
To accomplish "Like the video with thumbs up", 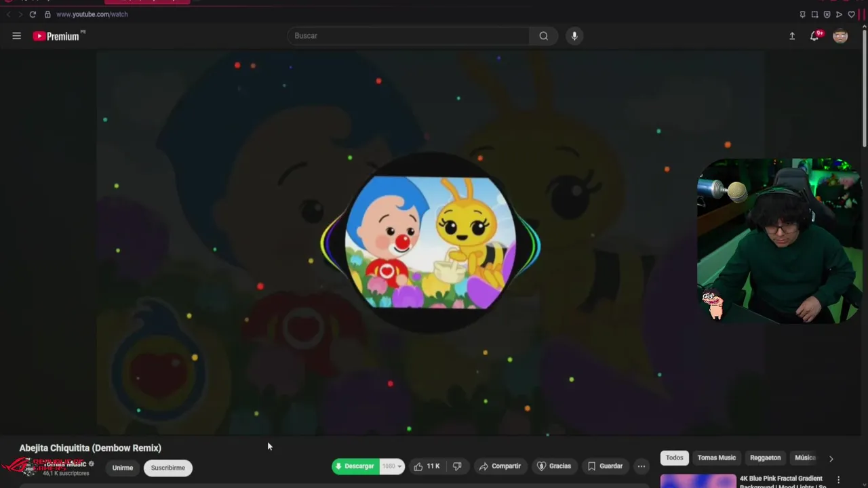I will click(x=427, y=466).
